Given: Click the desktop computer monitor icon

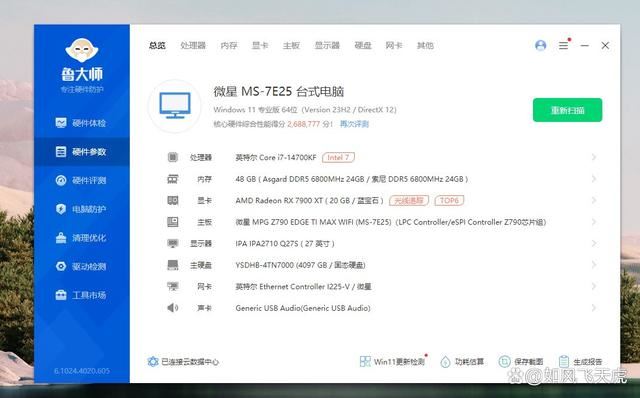Looking at the screenshot, I should [175, 105].
